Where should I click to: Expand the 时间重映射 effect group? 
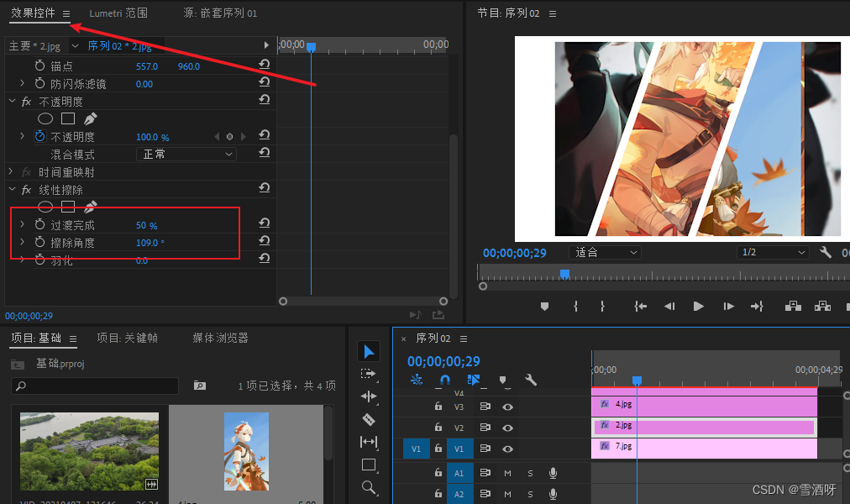[x=11, y=171]
